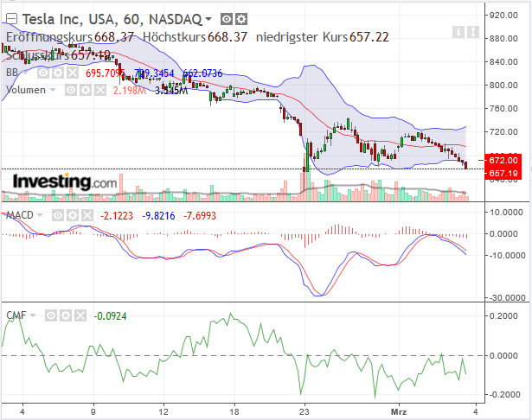
Task: Click the 720.00 price axis label
Action: coord(503,131)
